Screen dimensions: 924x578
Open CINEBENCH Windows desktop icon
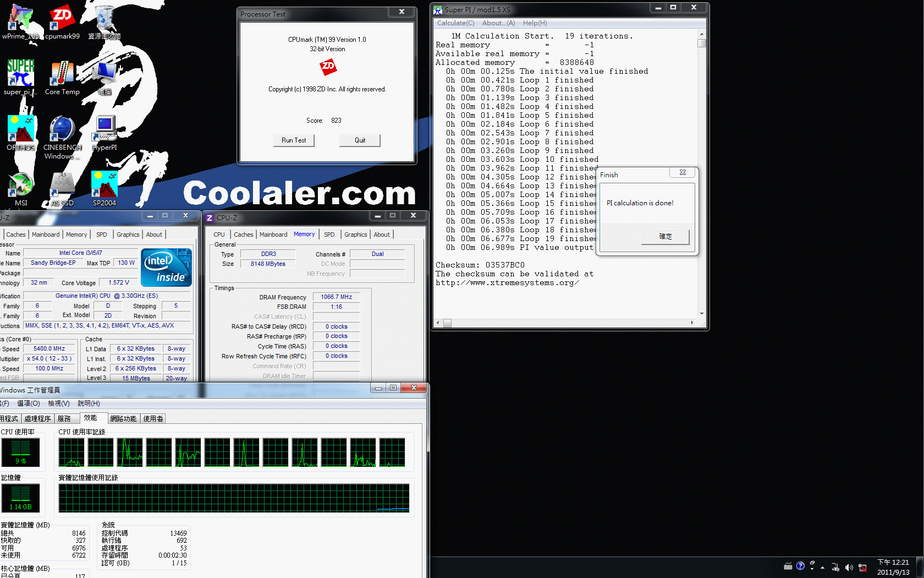tap(62, 132)
